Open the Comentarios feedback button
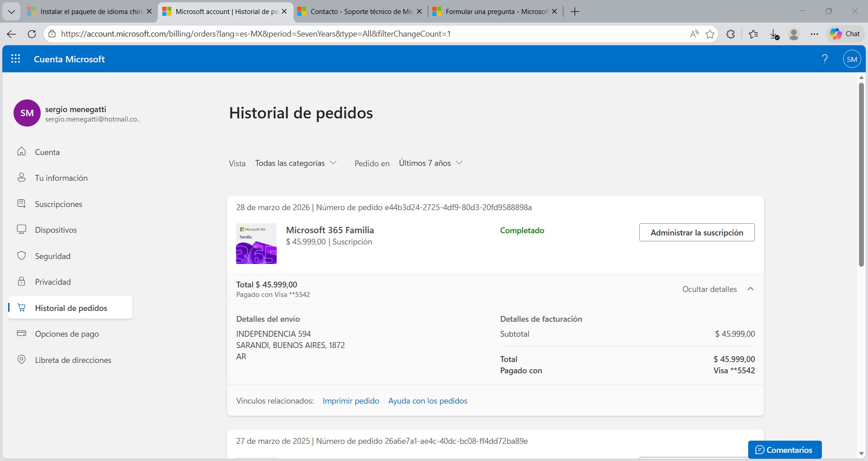 click(784, 450)
